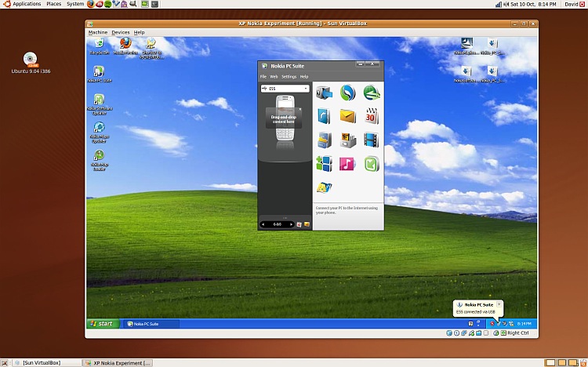Open the File menu in Nokia PC Suite
Screen dimensions: 588x367
(263, 77)
